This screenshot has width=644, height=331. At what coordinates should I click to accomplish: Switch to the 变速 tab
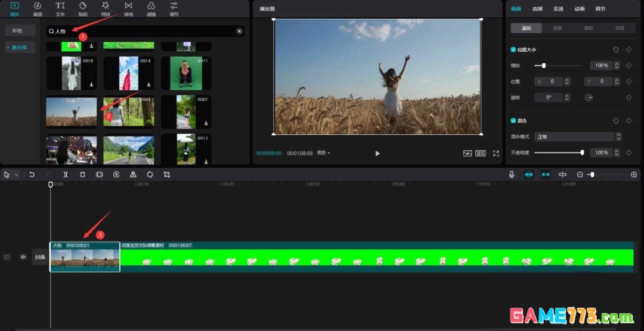(558, 9)
